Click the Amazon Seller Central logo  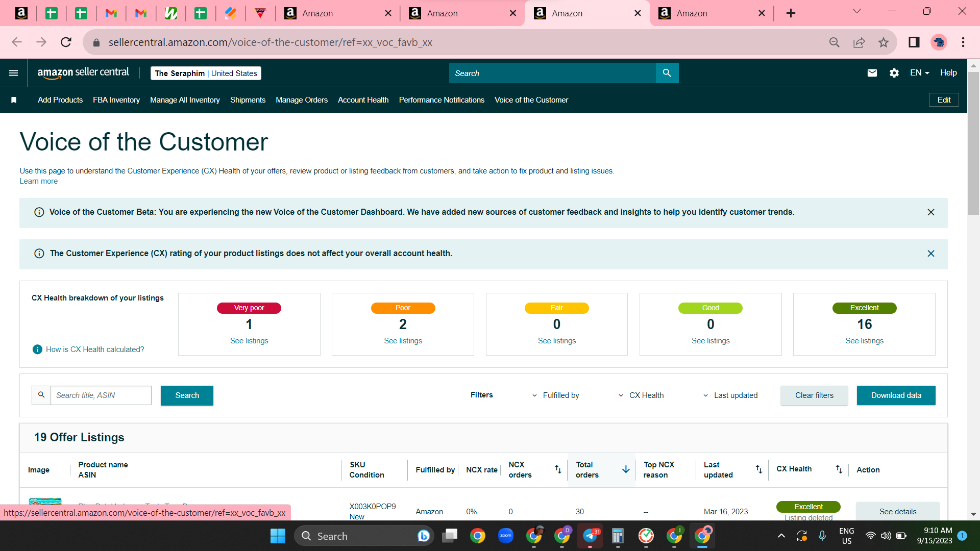click(83, 73)
